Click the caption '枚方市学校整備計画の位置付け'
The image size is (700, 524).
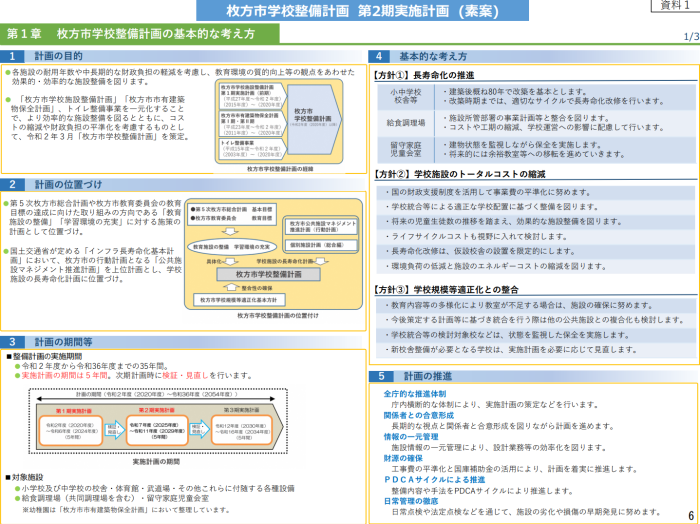(278, 315)
